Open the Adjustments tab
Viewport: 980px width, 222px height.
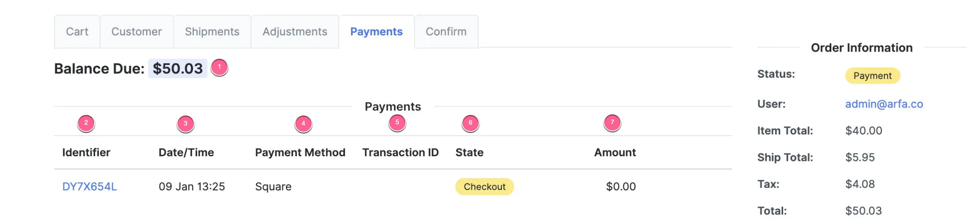[x=295, y=32]
